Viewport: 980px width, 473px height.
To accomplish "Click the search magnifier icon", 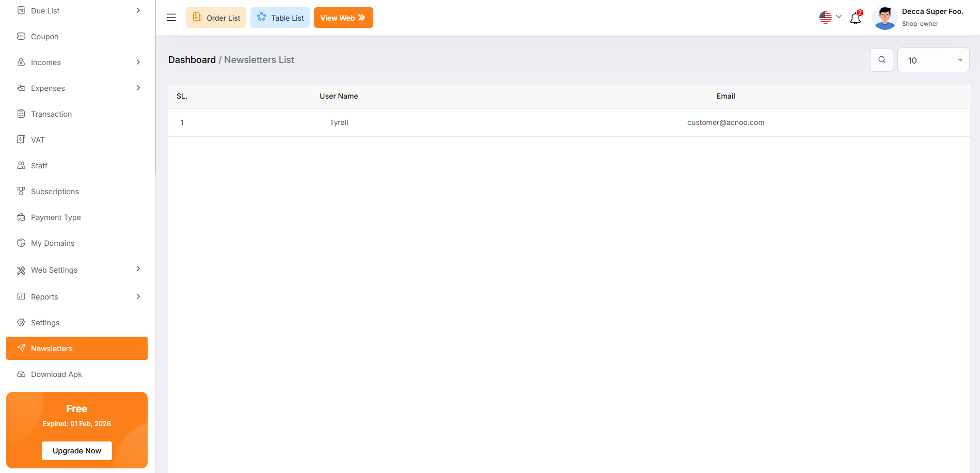I will (x=881, y=60).
